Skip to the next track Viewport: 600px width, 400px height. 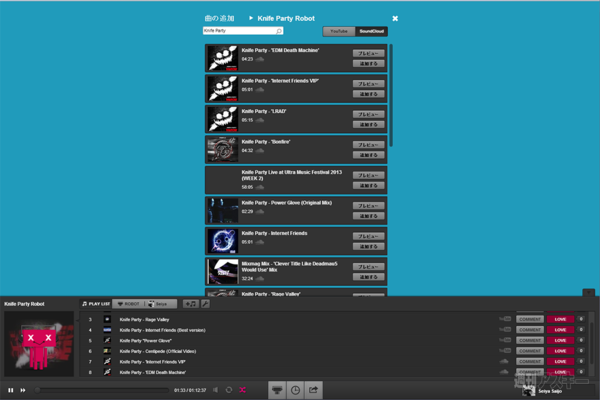click(x=23, y=390)
